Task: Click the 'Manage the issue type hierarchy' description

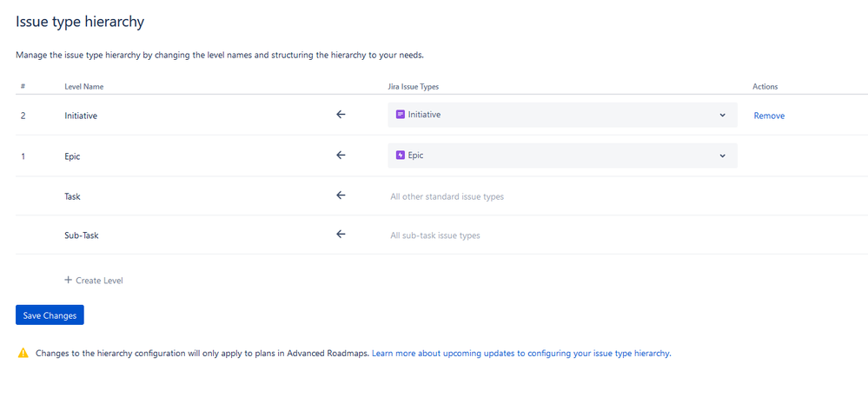Action: [x=220, y=56]
